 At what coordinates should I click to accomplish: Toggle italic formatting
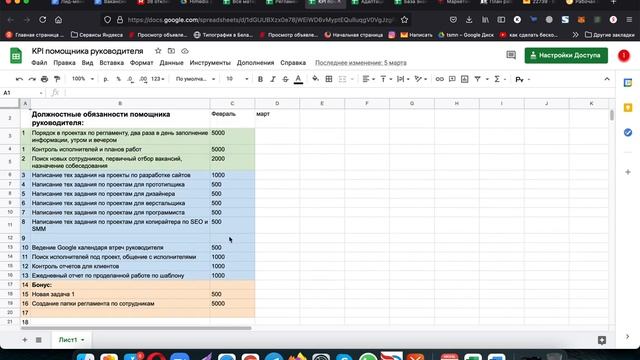click(273, 79)
